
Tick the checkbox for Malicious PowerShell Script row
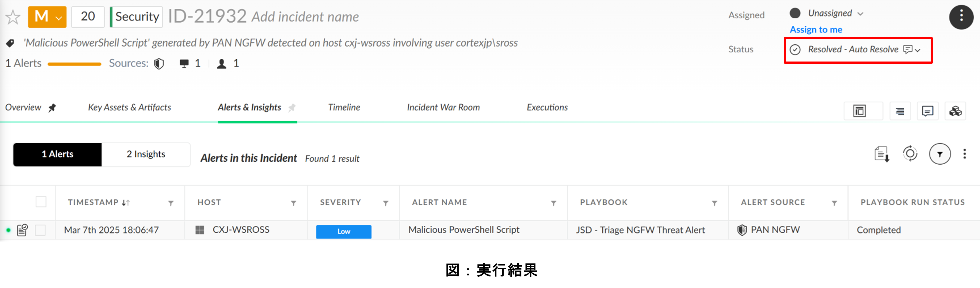tap(40, 230)
